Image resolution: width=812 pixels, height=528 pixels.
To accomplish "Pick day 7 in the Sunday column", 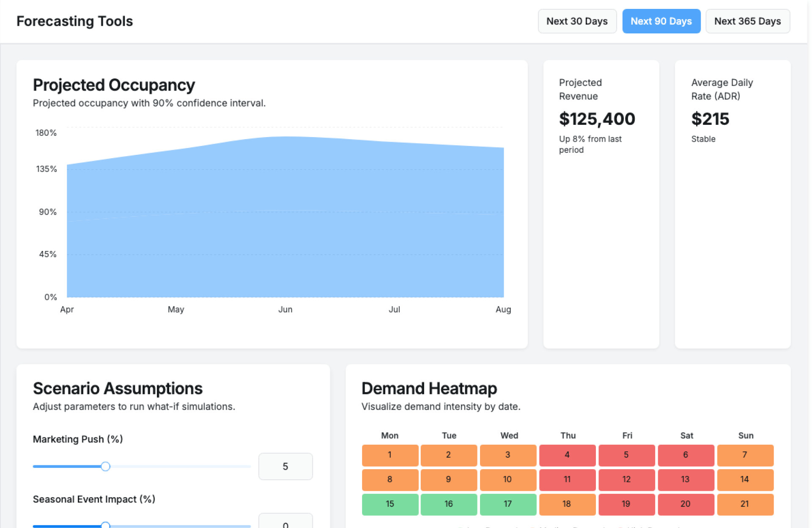I will (x=745, y=455).
